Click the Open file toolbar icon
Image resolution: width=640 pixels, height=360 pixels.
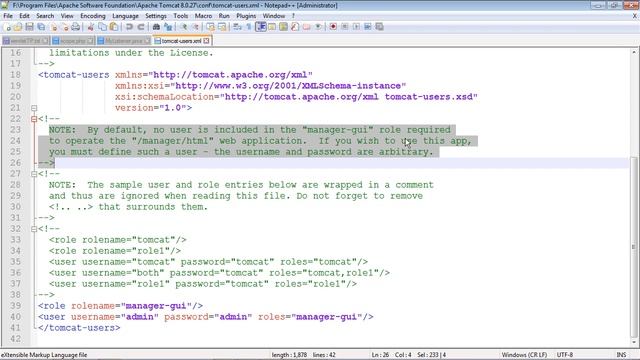point(18,27)
